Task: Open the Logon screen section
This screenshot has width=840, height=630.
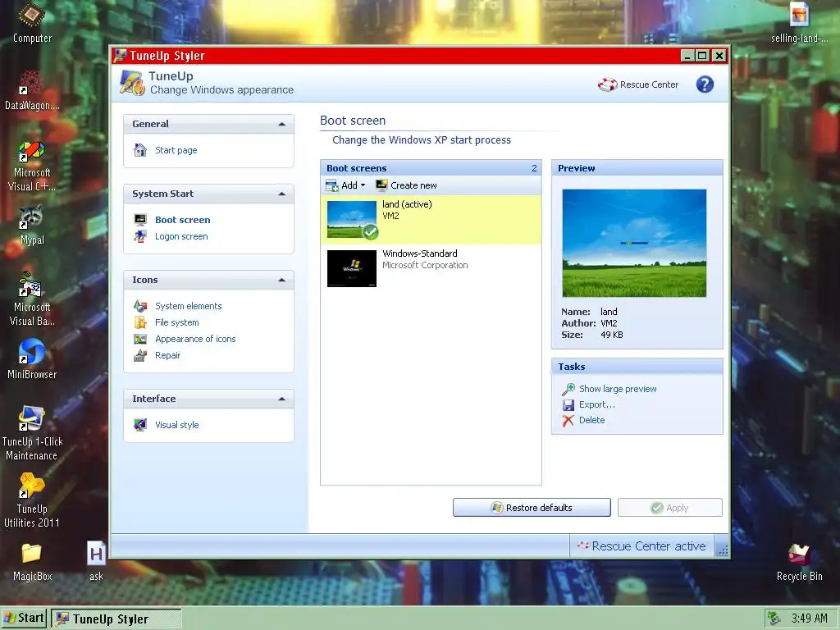Action: 181,236
